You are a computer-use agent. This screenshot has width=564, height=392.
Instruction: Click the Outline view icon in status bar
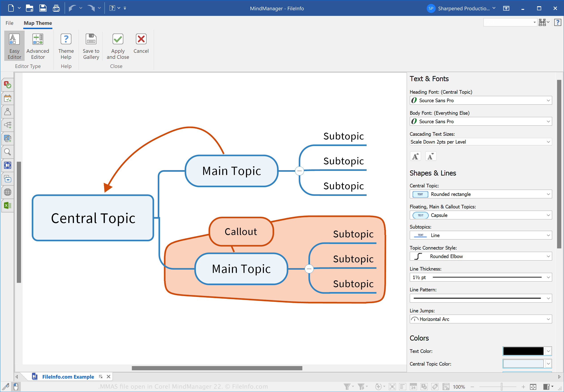click(402, 387)
